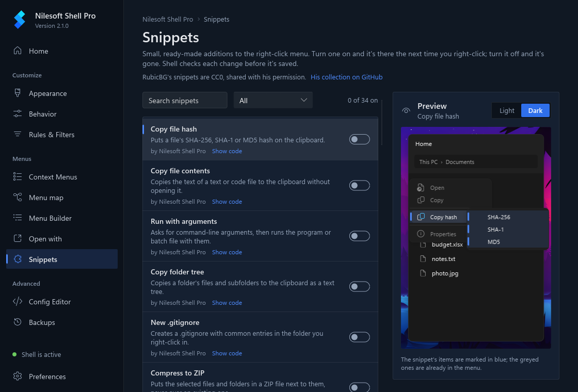
Task: Click the Open item icon in preview menu
Action: [421, 188]
